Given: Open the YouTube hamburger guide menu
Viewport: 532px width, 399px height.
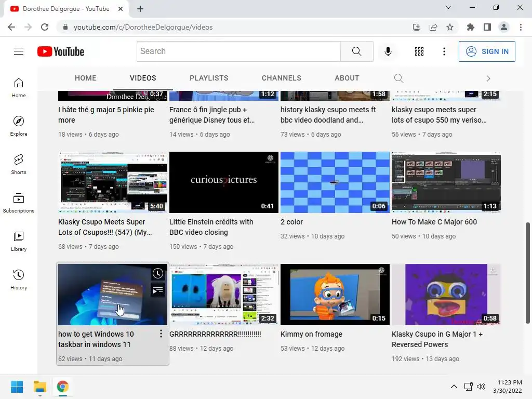Looking at the screenshot, I should pyautogui.click(x=19, y=51).
